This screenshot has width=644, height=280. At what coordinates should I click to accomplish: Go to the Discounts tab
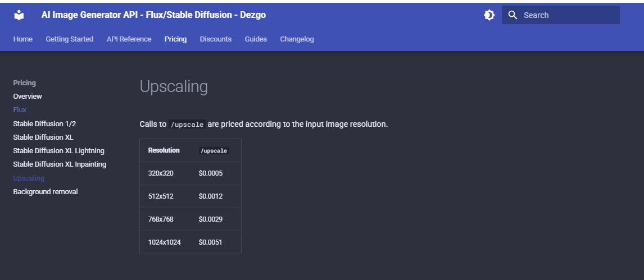point(216,39)
